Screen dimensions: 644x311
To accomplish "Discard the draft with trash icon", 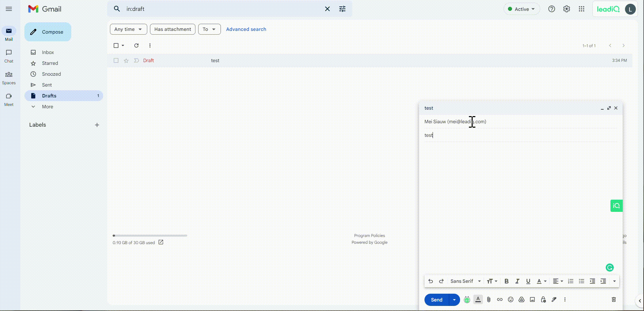I will pos(613,299).
